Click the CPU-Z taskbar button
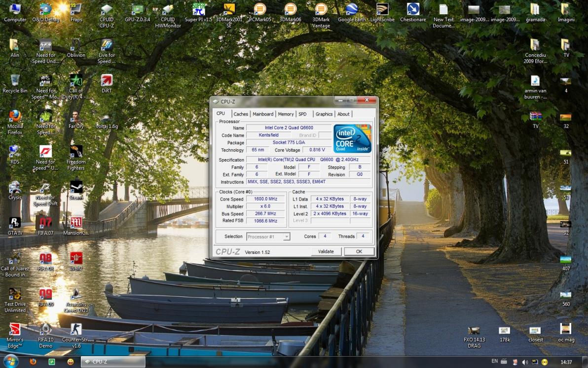The height and width of the screenshot is (368, 588). 113,362
